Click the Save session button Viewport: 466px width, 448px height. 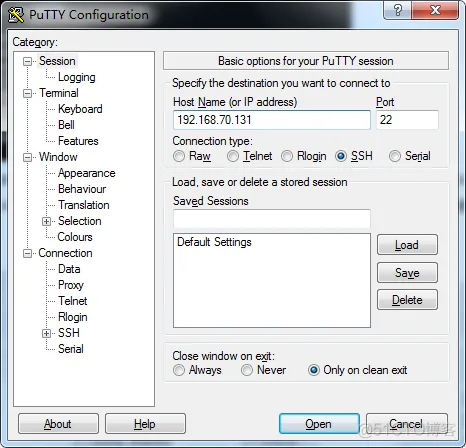coord(407,273)
